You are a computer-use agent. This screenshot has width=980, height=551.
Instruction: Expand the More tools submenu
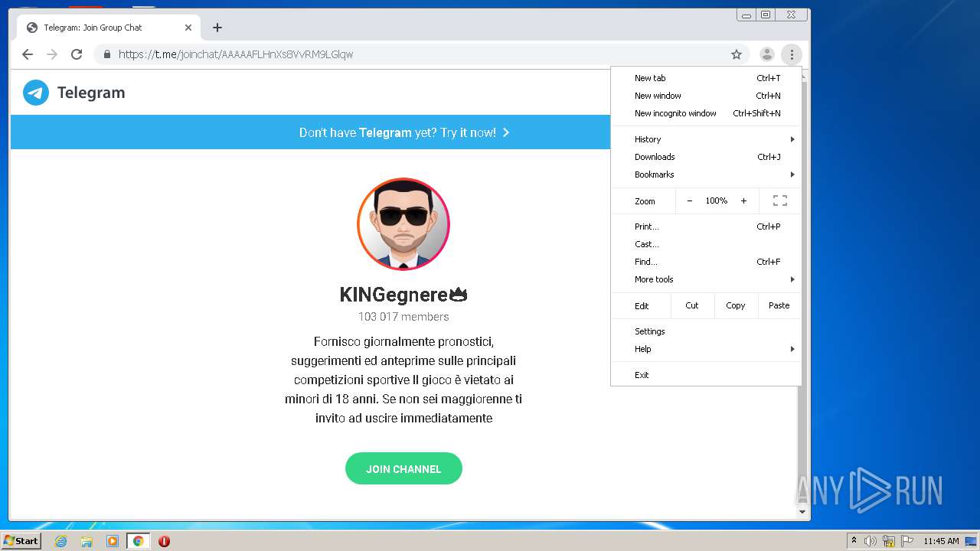pos(706,279)
